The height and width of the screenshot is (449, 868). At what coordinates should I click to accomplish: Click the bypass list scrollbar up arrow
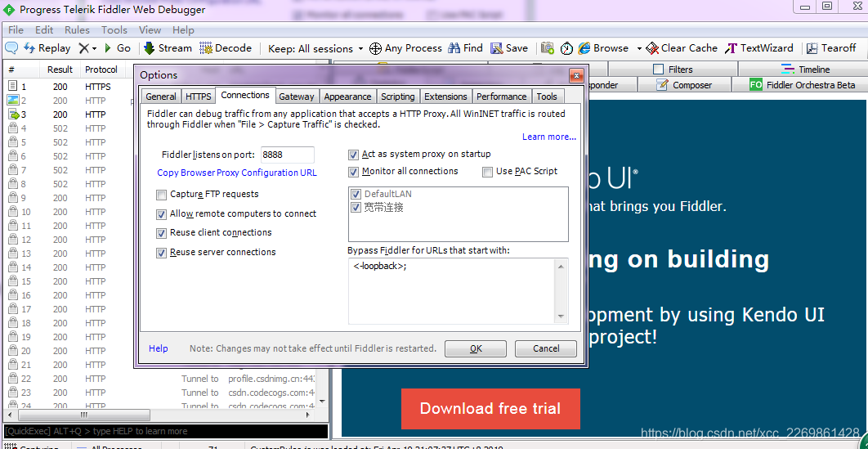point(562,267)
